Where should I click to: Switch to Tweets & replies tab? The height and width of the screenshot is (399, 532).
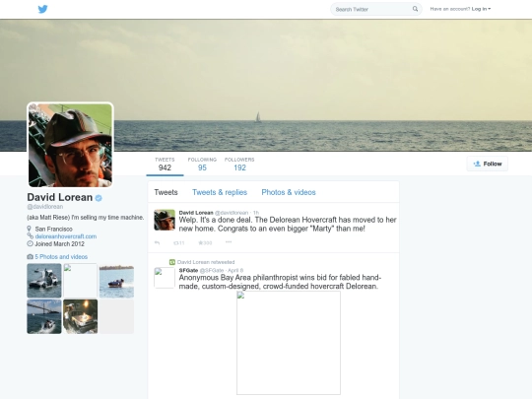[220, 192]
